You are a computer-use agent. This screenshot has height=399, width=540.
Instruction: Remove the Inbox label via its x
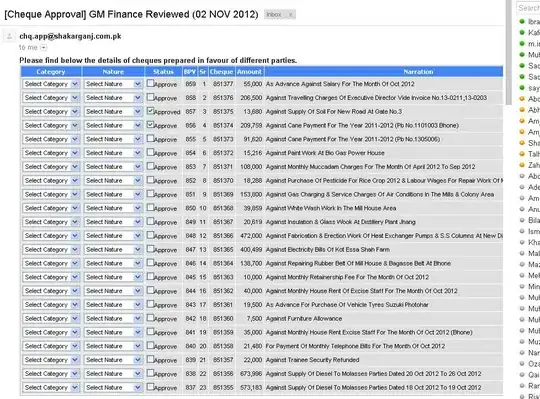[x=290, y=14]
